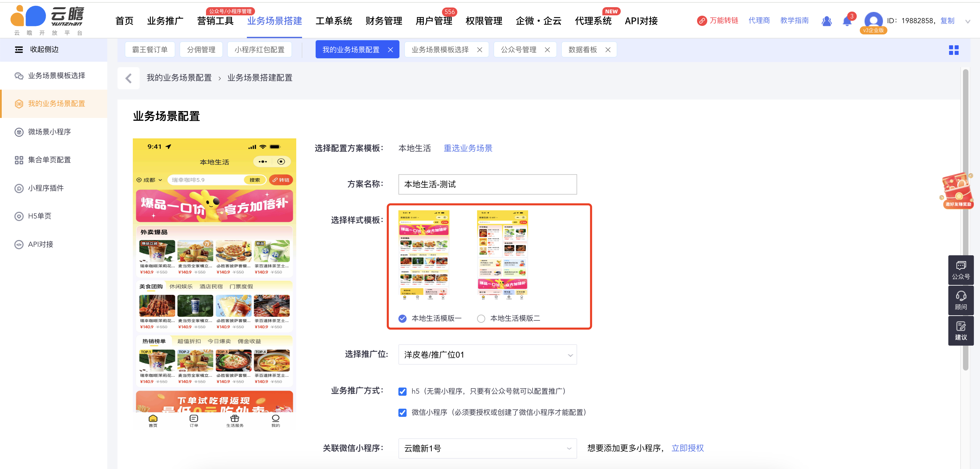Click the red envelope invite reward icon

pyautogui.click(x=958, y=190)
